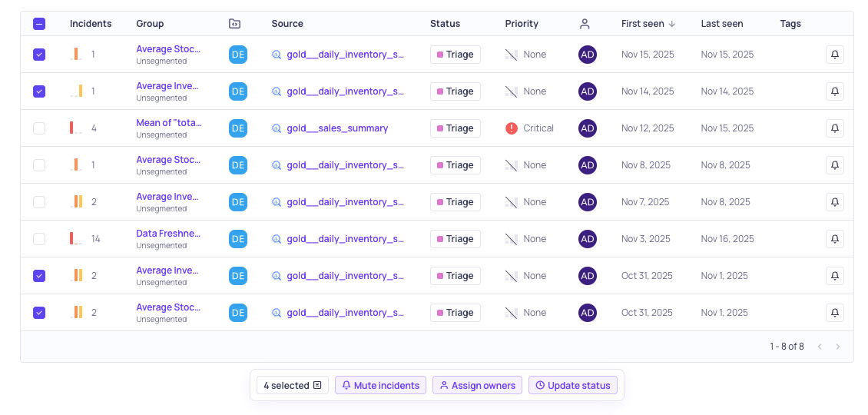Click the sort arrow next to First seen
The width and height of the screenshot is (868, 415).
coord(672,24)
